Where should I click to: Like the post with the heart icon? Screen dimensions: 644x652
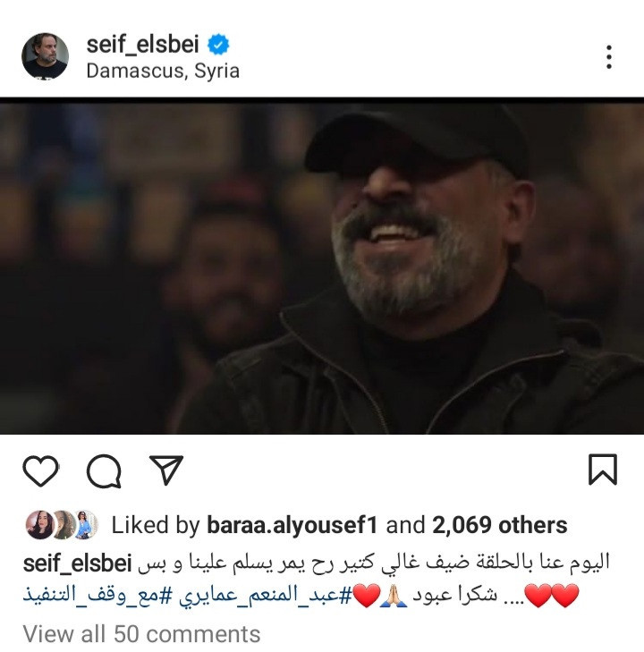pos(41,470)
